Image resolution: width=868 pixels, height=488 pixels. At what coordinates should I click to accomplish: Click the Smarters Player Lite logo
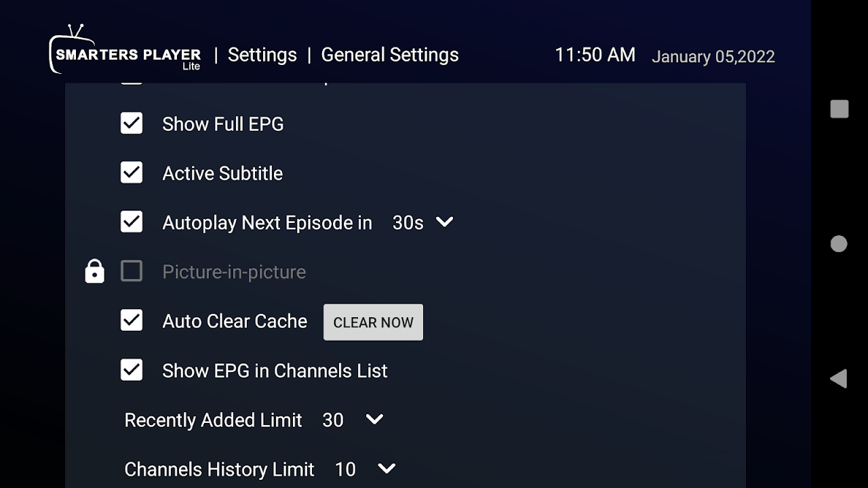125,49
